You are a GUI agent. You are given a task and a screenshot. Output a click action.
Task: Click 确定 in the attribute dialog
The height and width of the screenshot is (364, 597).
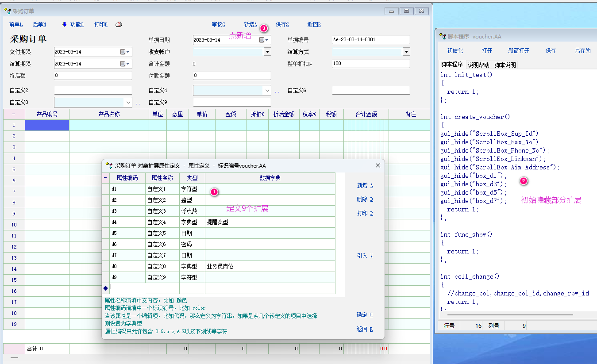tap(364, 315)
